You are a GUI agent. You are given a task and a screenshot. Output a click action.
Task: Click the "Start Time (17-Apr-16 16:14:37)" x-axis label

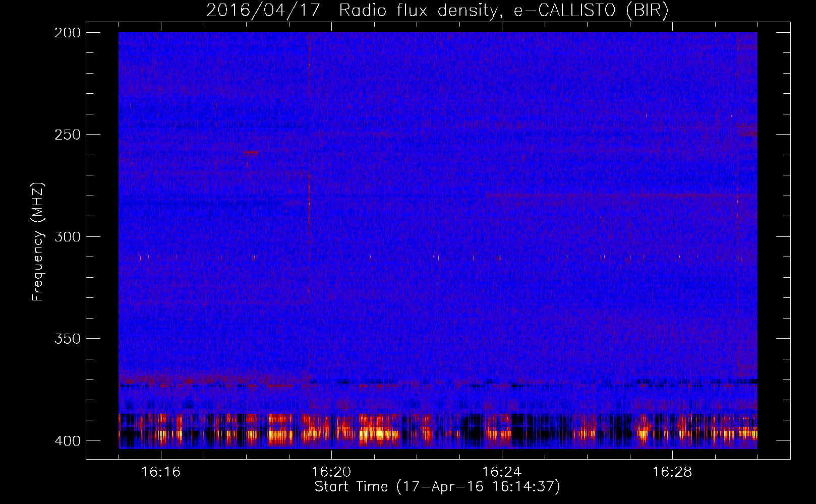pyautogui.click(x=437, y=487)
